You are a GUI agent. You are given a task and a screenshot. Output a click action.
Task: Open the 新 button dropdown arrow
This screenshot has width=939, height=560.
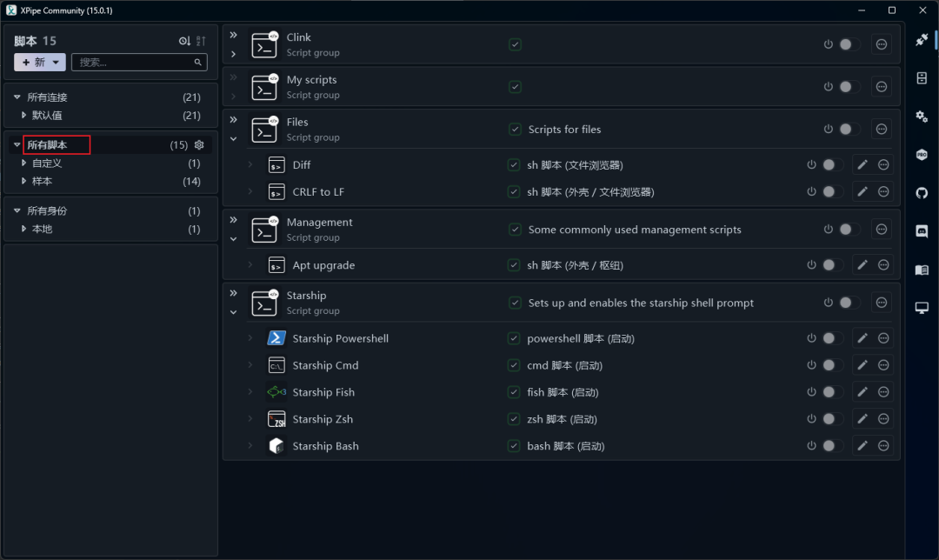coord(56,63)
